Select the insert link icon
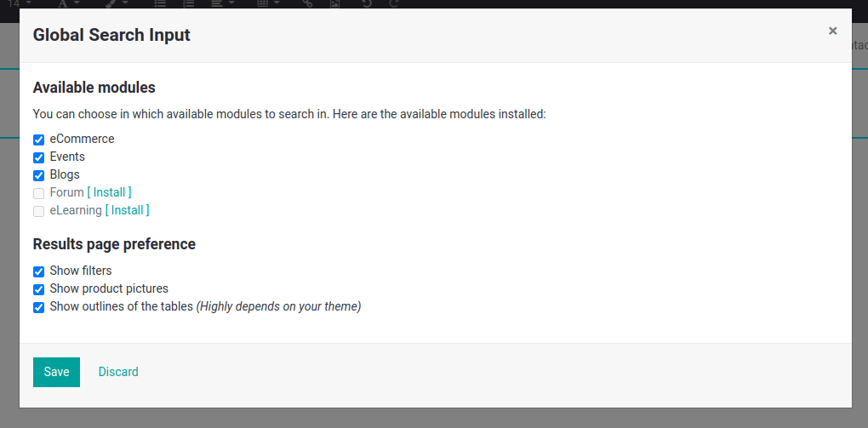Image resolution: width=868 pixels, height=428 pixels. pyautogui.click(x=307, y=3)
